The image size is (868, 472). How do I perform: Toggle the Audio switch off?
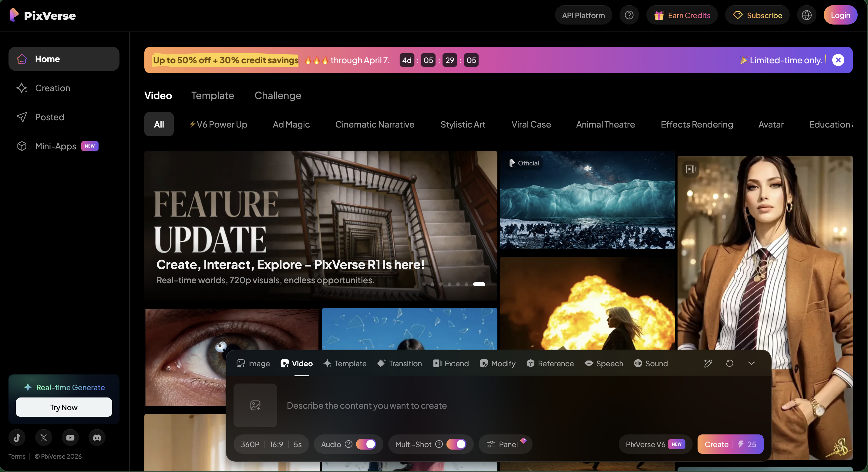click(366, 444)
